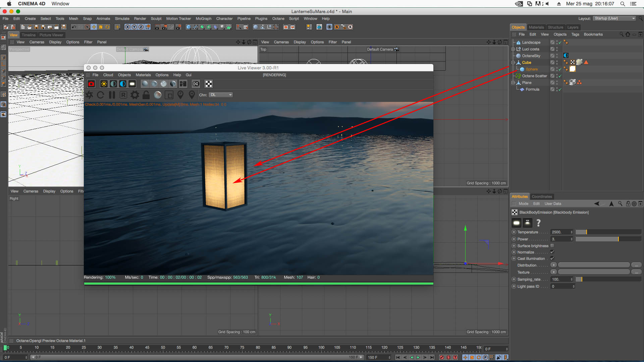Image resolution: width=644 pixels, height=362 pixels.
Task: Click the restart render circular arrow icon
Action: (x=100, y=95)
